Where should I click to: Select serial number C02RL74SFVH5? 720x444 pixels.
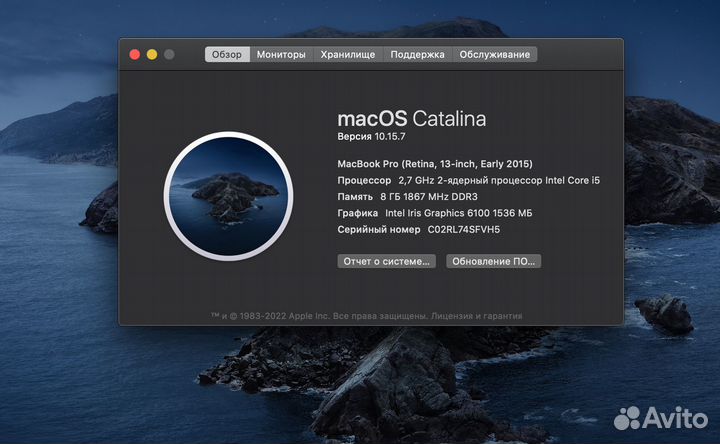[x=464, y=230]
